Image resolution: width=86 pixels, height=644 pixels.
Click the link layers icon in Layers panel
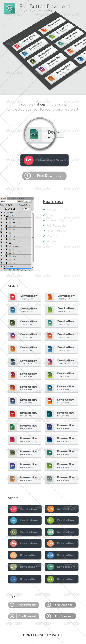(x=6, y=270)
